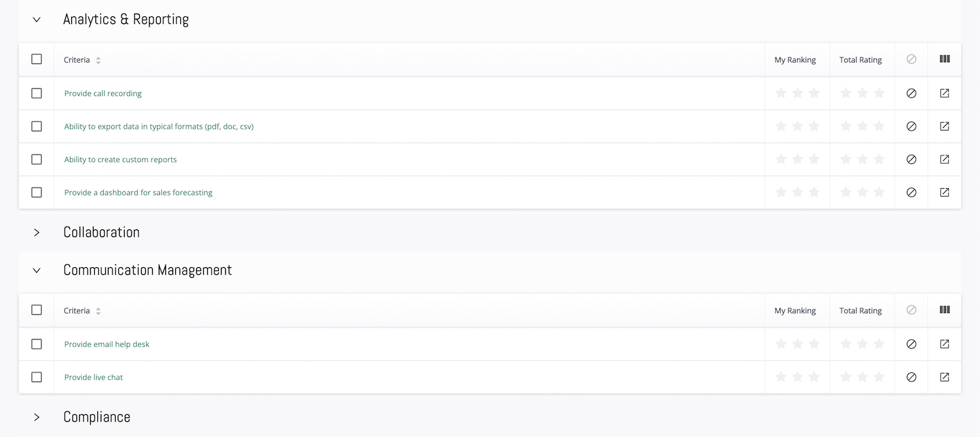
Task: Expand the Compliance section
Action: click(x=37, y=417)
